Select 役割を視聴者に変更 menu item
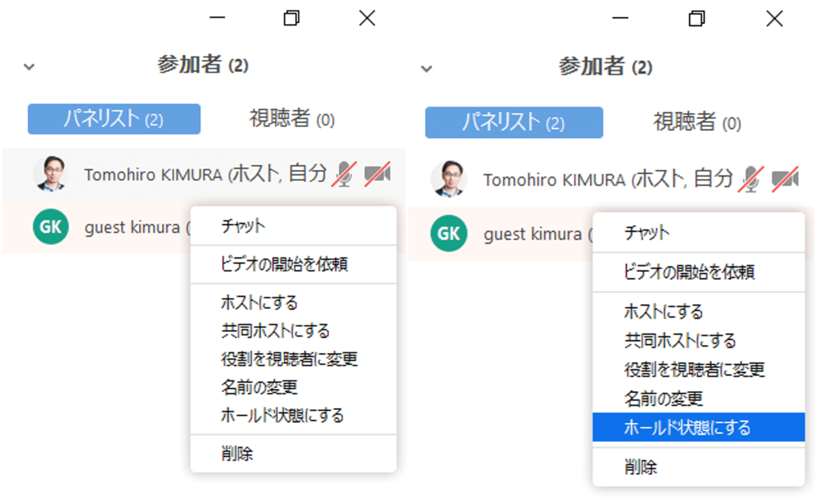This screenshot has height=504, width=817. 289,358
